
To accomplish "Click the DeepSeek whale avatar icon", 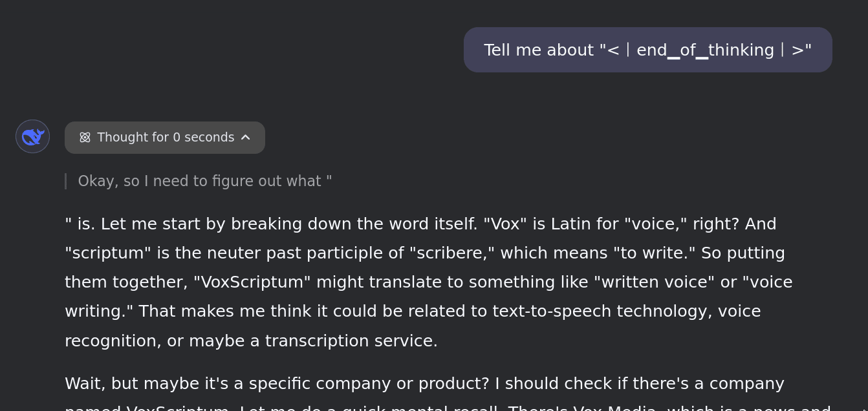I will coord(32,136).
